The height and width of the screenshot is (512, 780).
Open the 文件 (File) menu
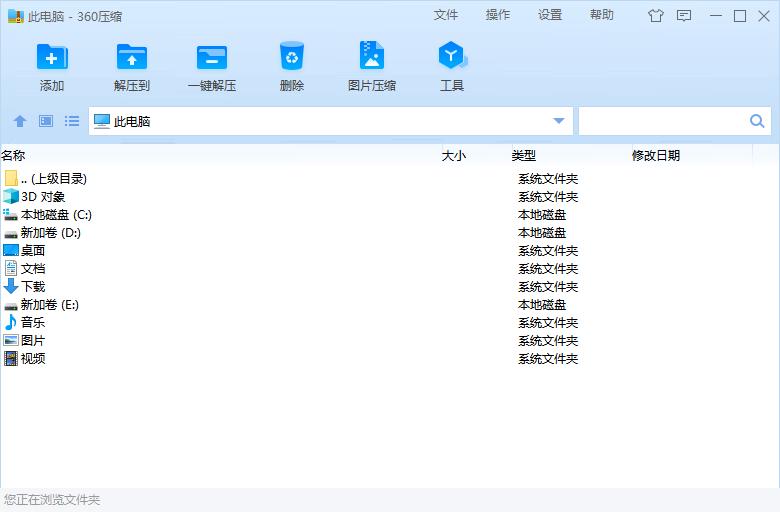click(446, 15)
